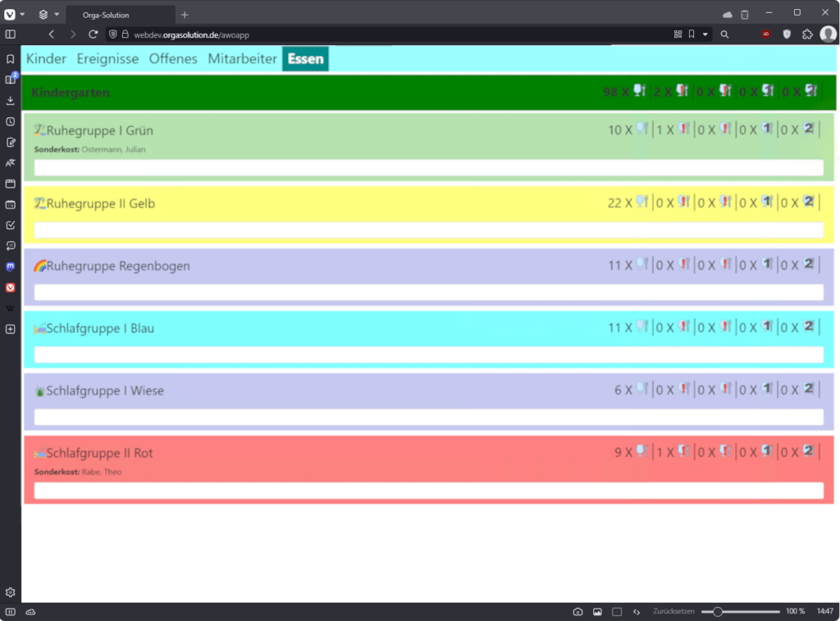The width and height of the screenshot is (840, 621).
Task: Open History panel in sidebar
Action: (10, 121)
